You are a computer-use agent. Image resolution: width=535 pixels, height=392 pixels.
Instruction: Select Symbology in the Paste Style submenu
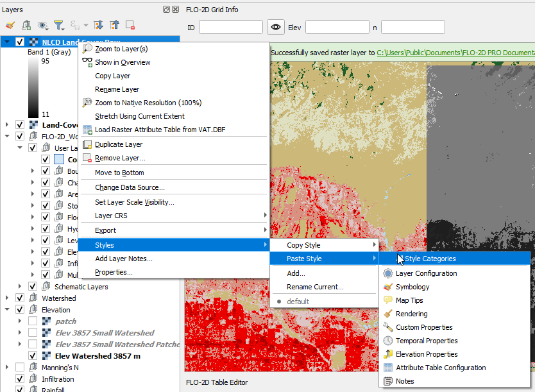pos(412,287)
